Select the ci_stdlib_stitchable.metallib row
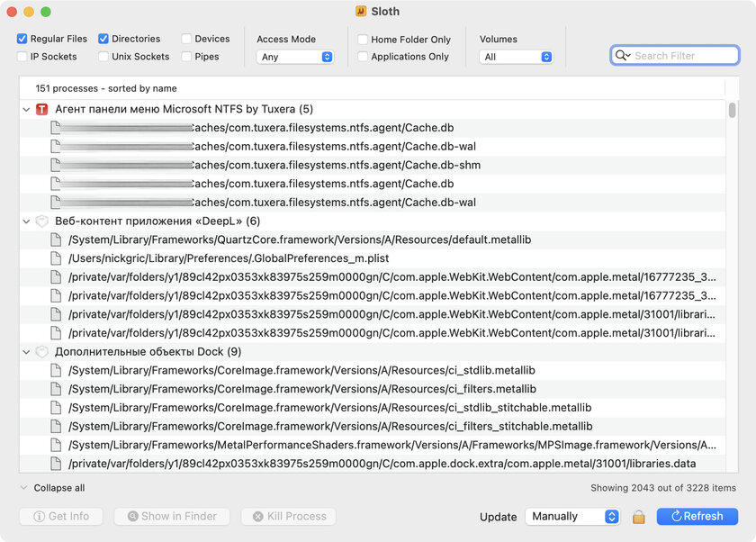Screen dimensions: 756x542 click(x=373, y=408)
